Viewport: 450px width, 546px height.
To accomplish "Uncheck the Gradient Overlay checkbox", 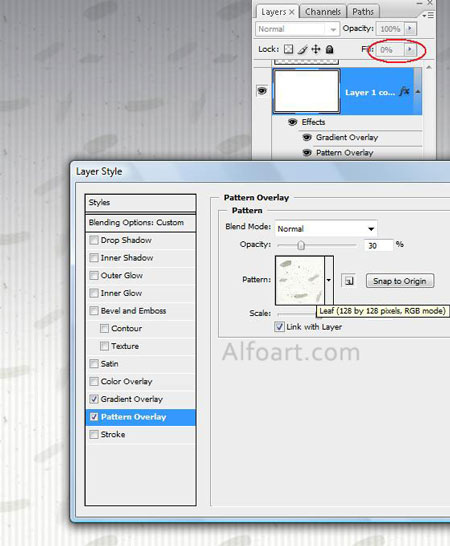I will coord(94,399).
